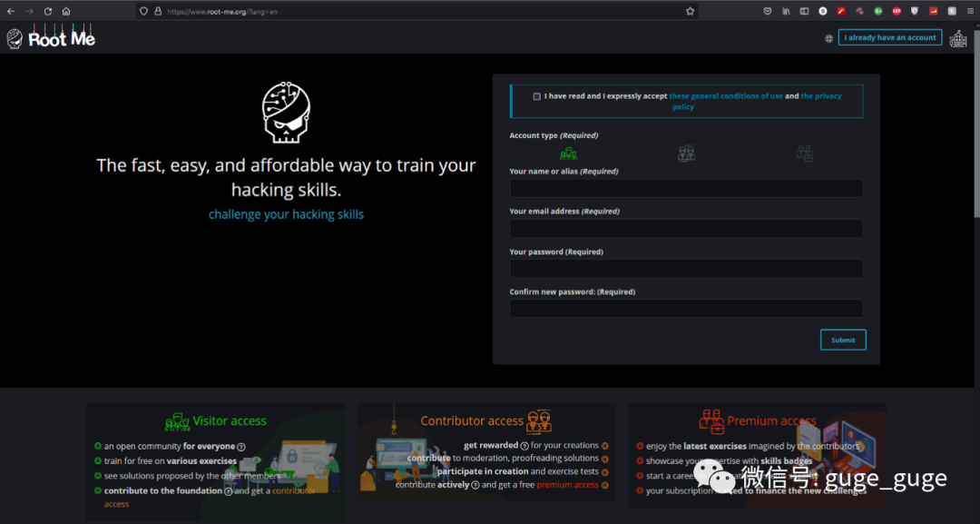
Task: Select the middle contributor account type icon
Action: coord(686,153)
